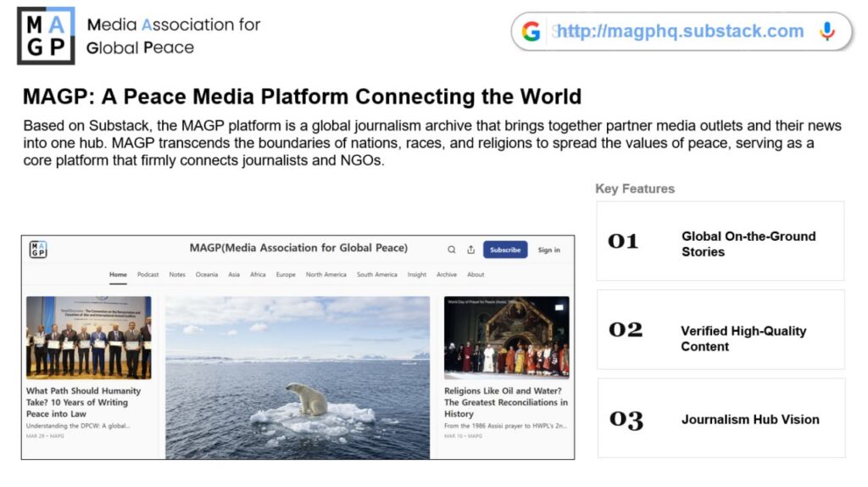Image resolution: width=868 pixels, height=487 pixels.
Task: Click the large MAGP logo at top left
Action: pyautogui.click(x=46, y=36)
